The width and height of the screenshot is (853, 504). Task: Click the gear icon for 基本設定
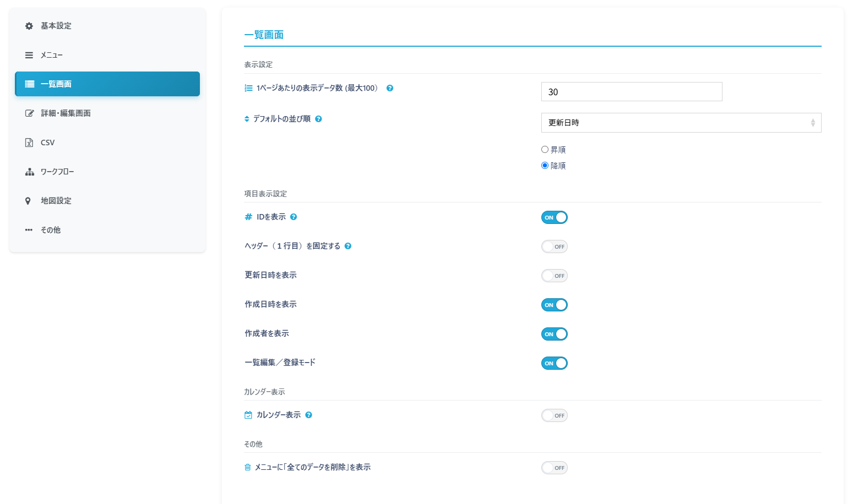[29, 26]
